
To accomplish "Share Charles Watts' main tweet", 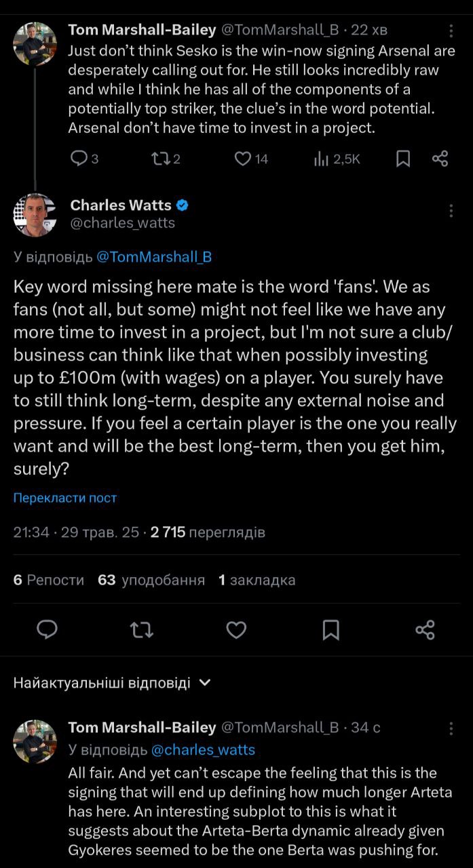I will pos(425,630).
